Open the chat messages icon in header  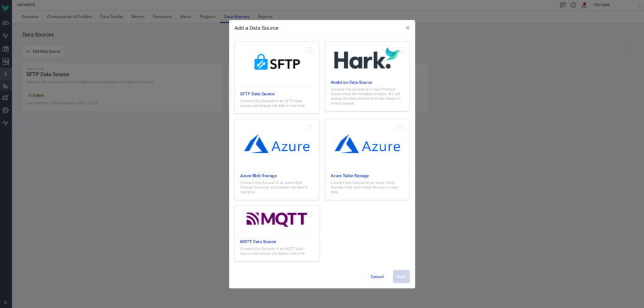[563, 5]
